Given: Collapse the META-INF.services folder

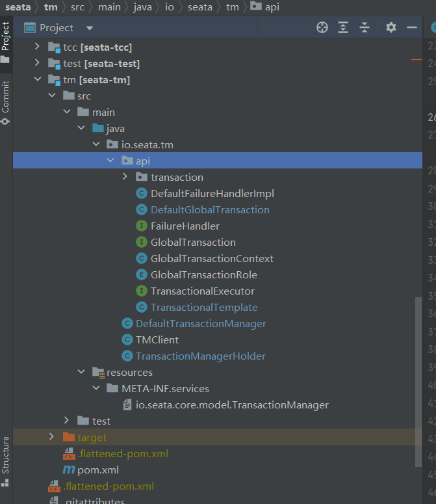Looking at the screenshot, I should point(96,388).
